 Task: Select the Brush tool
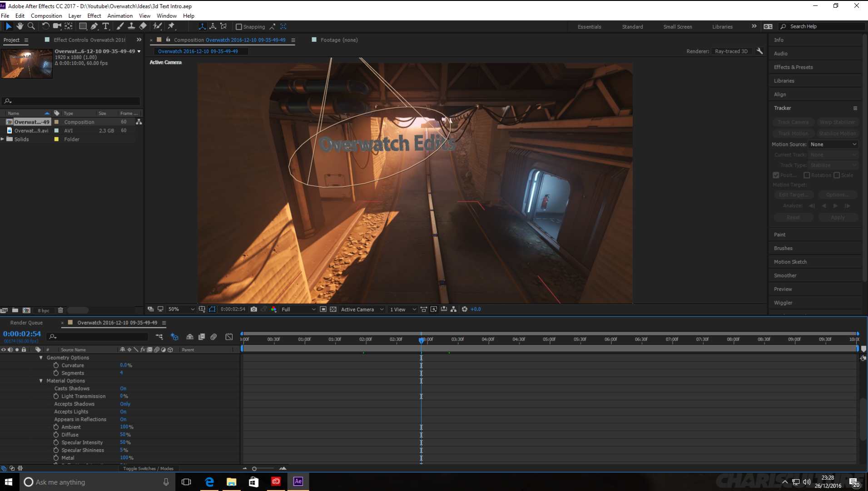click(x=120, y=26)
